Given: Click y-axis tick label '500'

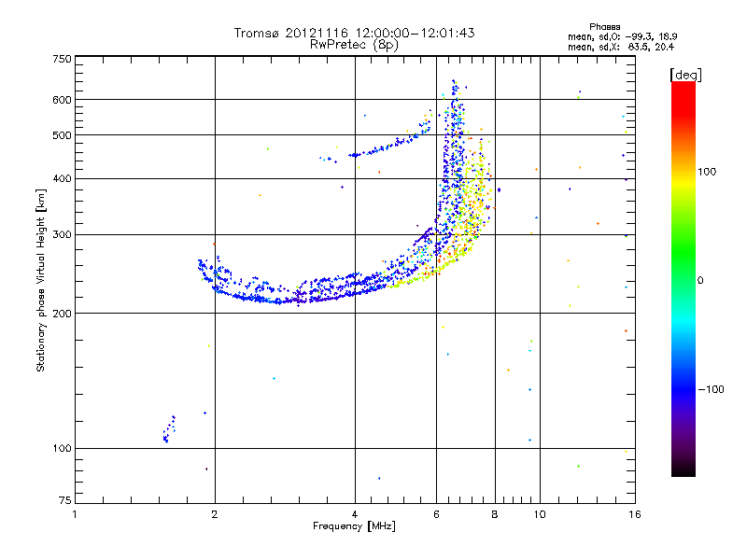Looking at the screenshot, I should coord(62,135).
